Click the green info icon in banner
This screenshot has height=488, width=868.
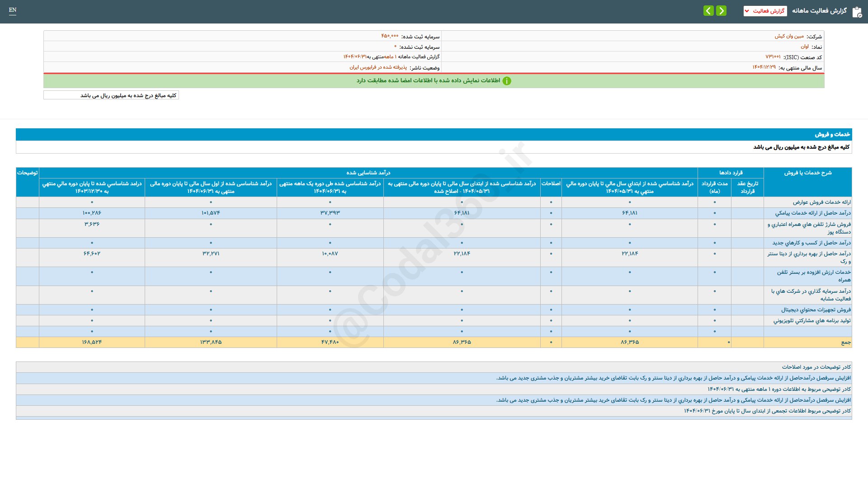point(507,81)
